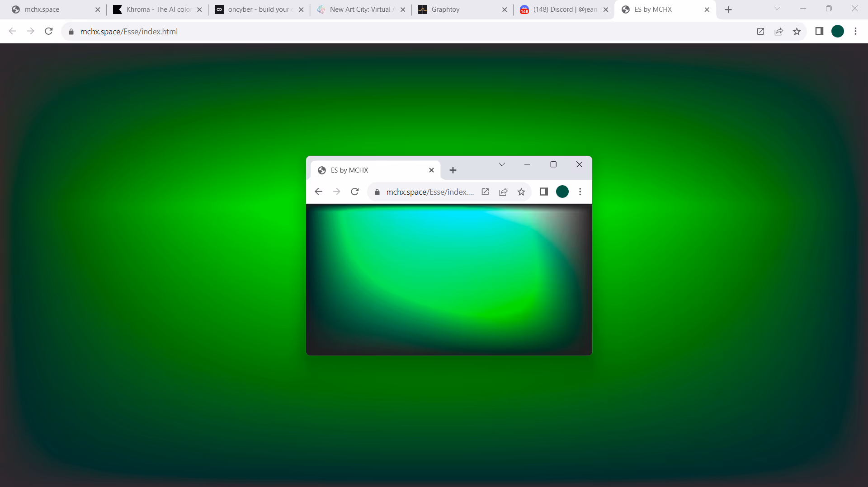This screenshot has height=487, width=868.
Task: Click the reload button in the small popup window
Action: (x=355, y=192)
